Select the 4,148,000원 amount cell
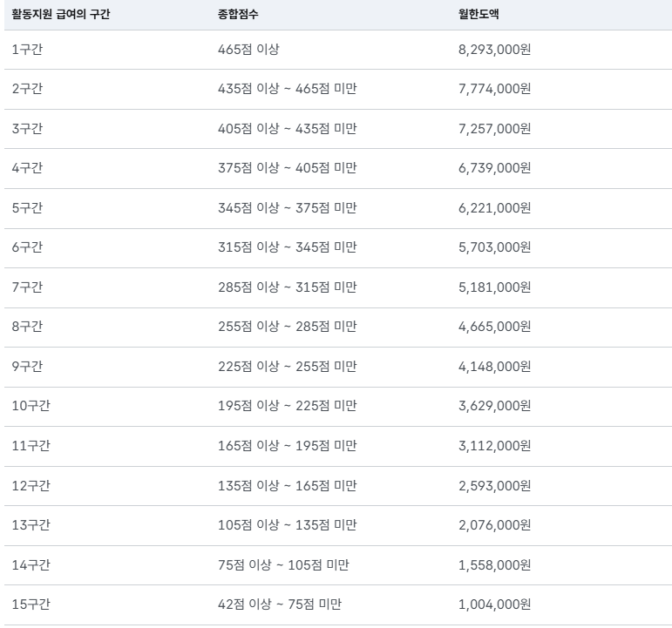The width and height of the screenshot is (672, 628). (494, 367)
